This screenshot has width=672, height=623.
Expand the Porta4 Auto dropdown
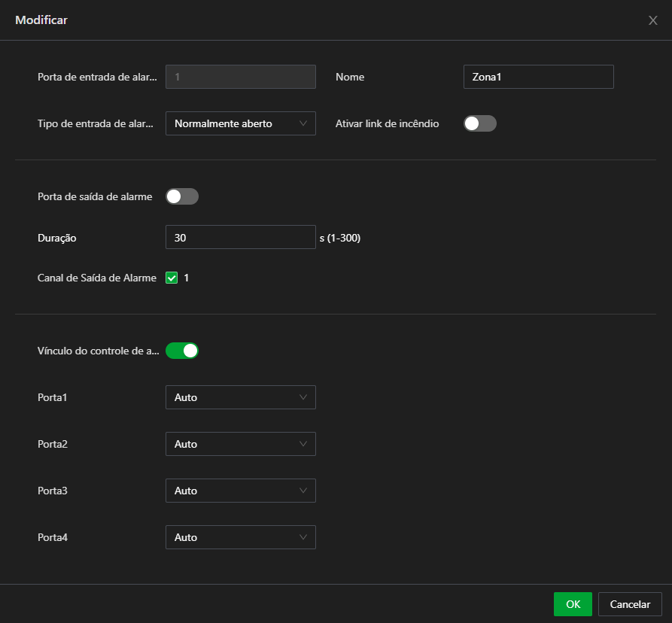click(240, 537)
